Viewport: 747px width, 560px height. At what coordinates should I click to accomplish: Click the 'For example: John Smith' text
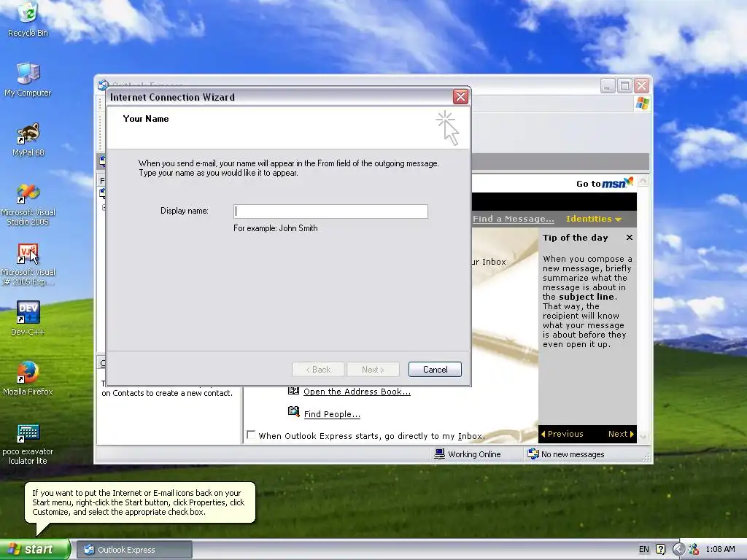(x=275, y=228)
